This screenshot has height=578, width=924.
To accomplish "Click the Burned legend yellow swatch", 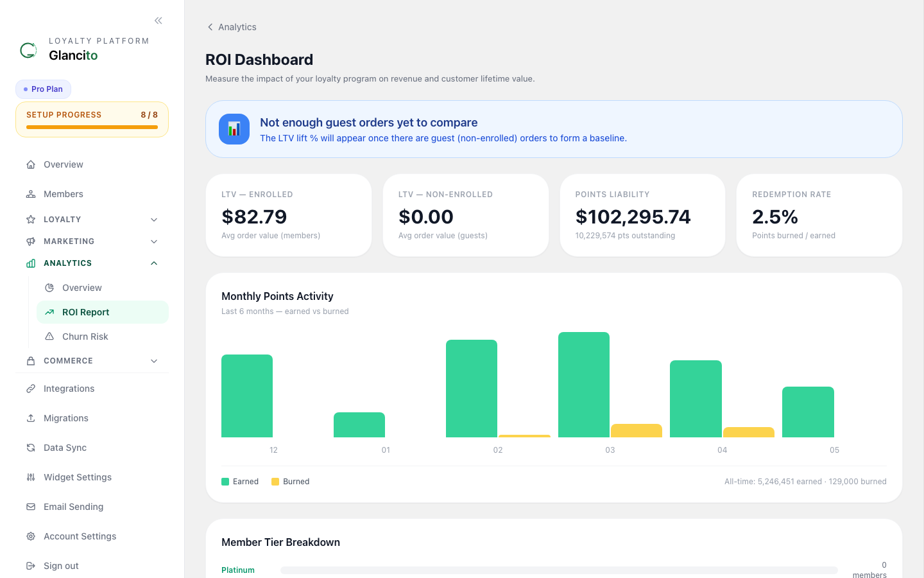I will [275, 482].
